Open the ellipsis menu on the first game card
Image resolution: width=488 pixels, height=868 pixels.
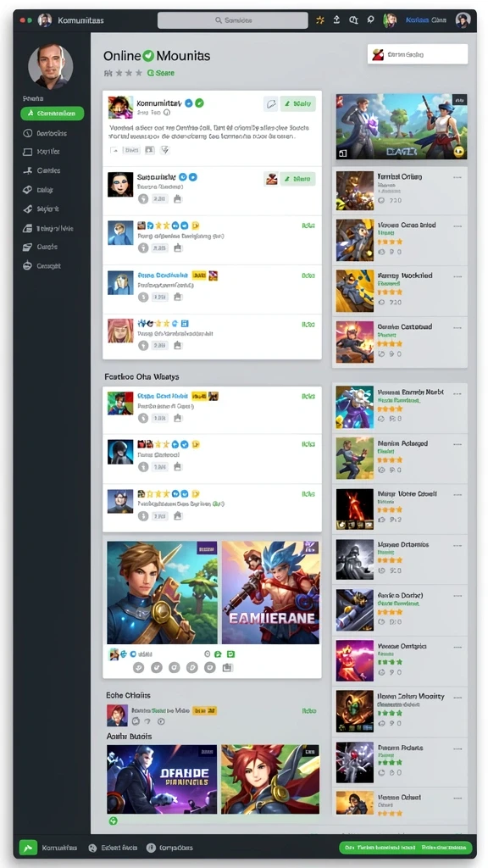(457, 177)
